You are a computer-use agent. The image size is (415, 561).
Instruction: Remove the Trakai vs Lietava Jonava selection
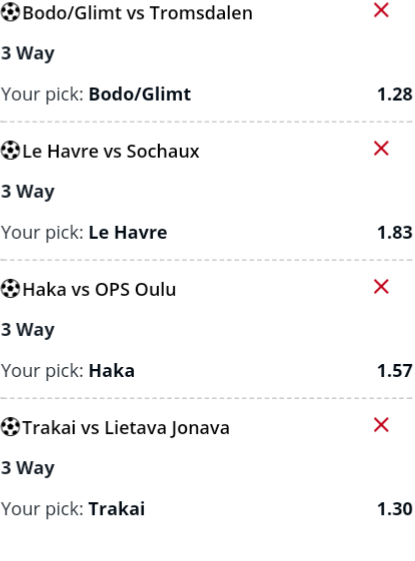tap(381, 425)
